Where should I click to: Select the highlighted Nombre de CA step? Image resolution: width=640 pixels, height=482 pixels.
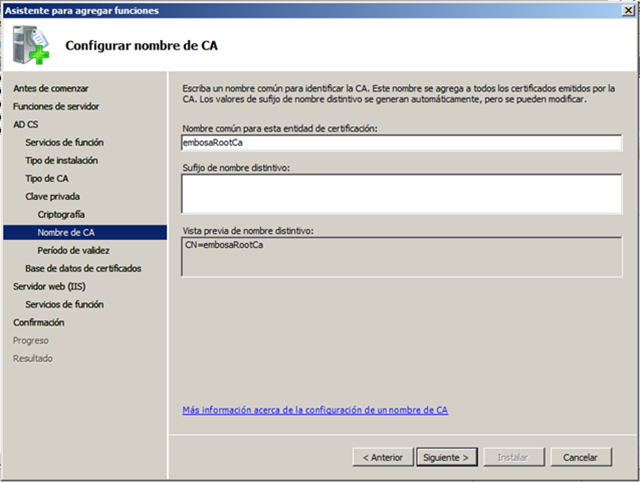point(66,232)
